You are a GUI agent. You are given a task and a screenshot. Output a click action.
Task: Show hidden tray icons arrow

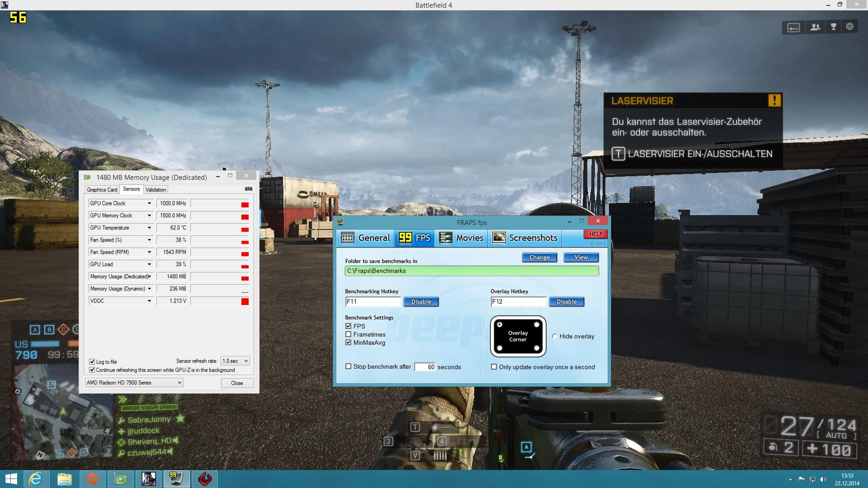coord(790,479)
